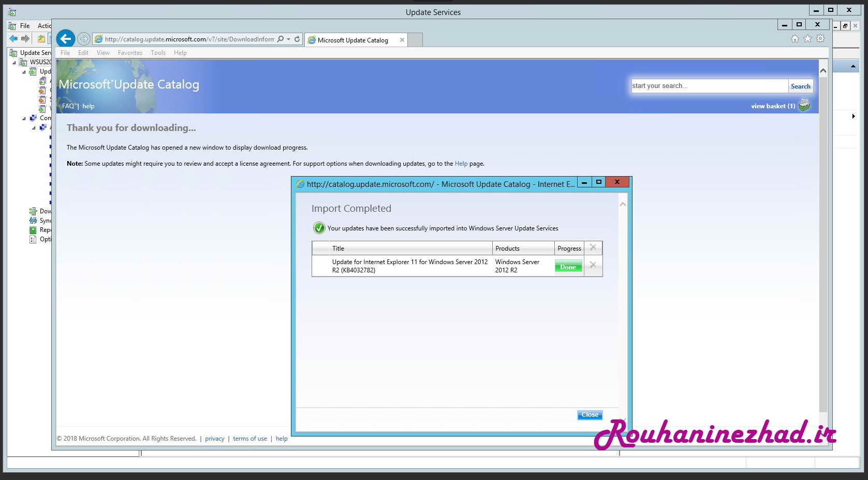
Task: Select the Synchronizations node icon
Action: (x=33, y=221)
